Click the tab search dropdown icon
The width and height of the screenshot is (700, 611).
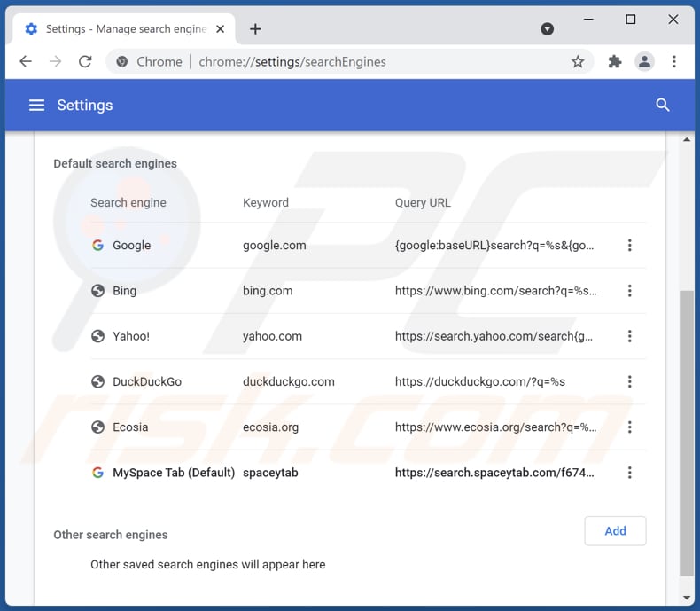tap(547, 29)
